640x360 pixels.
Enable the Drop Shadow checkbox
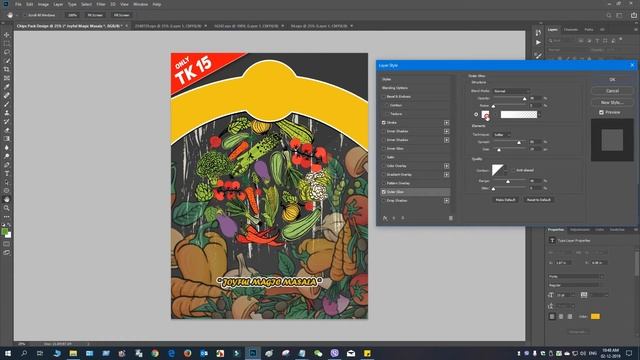tap(384, 200)
